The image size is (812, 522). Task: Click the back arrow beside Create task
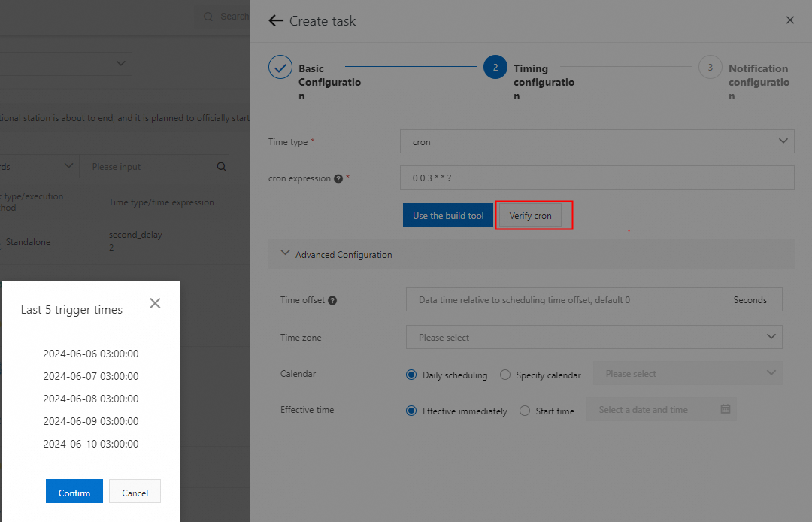[276, 21]
